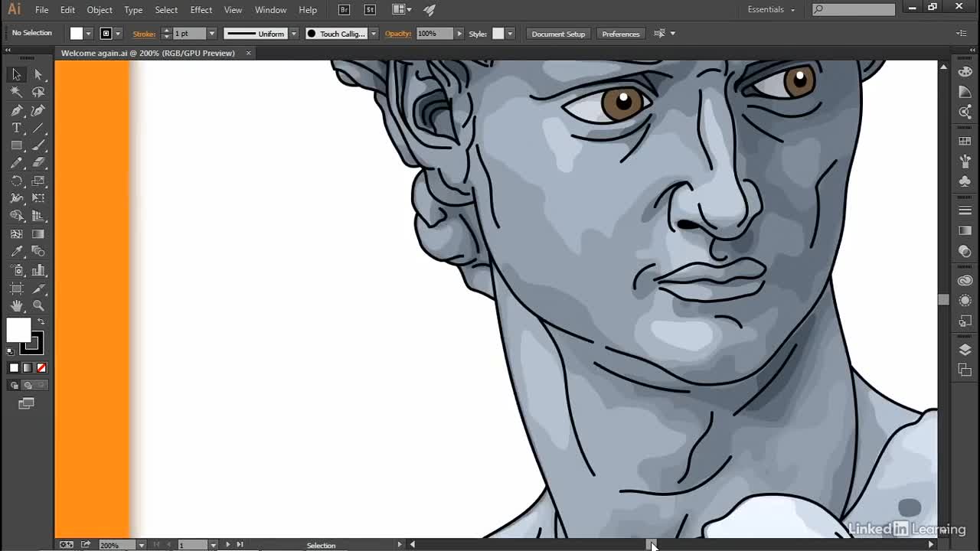
Task: Click the orange Stroke panel link
Action: click(x=144, y=34)
